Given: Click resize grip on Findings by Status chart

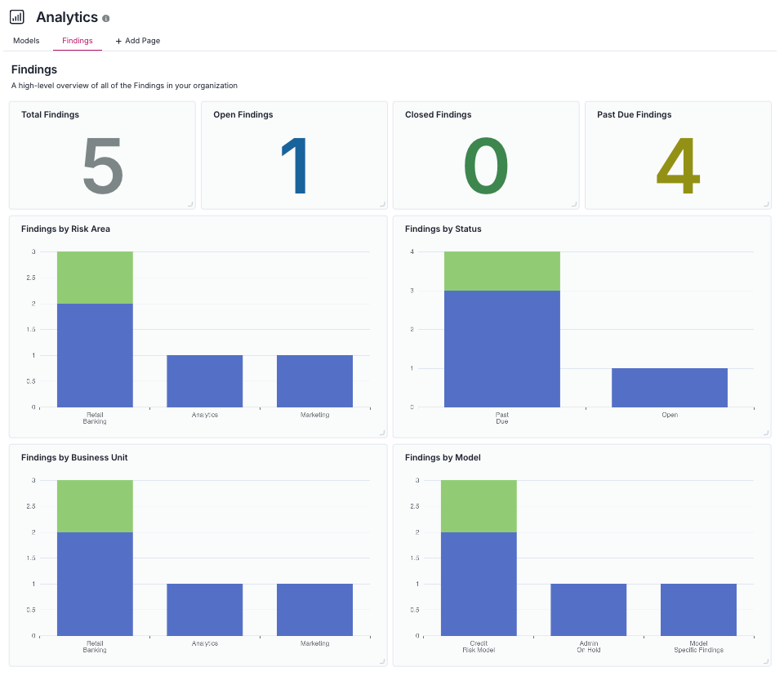Looking at the screenshot, I should pos(766,431).
